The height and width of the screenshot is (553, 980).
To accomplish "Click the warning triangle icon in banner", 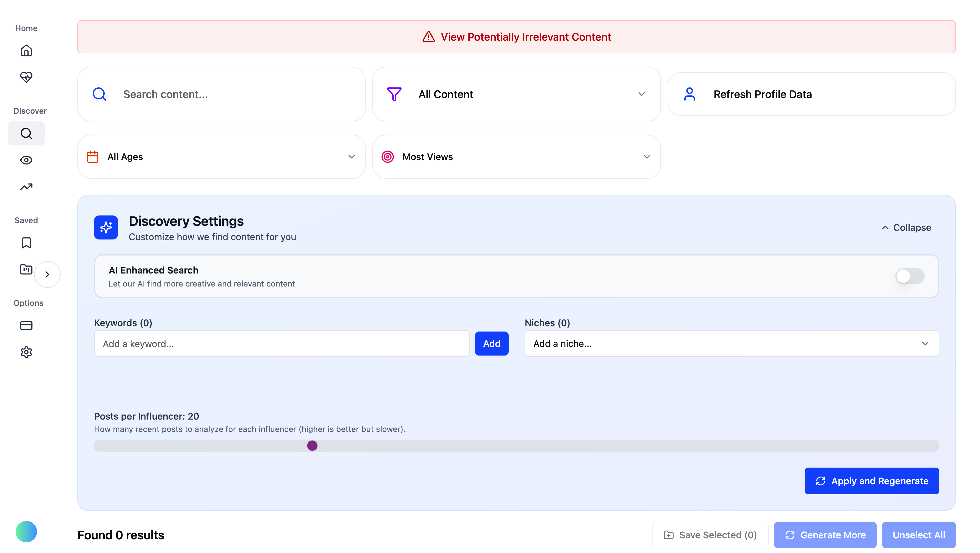I will click(x=428, y=37).
